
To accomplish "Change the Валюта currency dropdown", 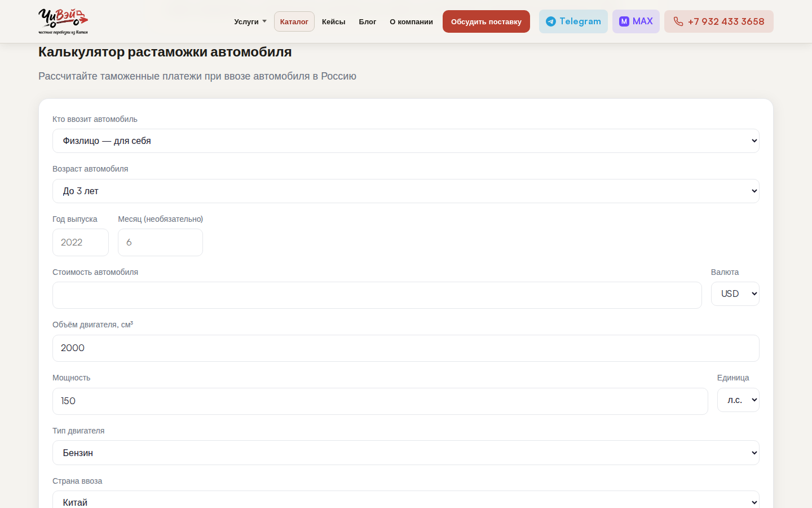I will [735, 294].
